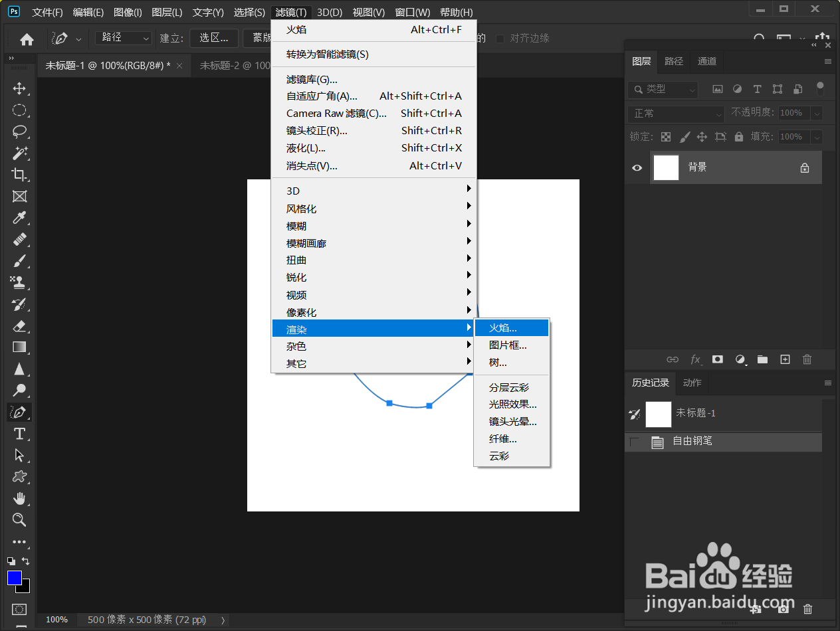840x631 pixels.
Task: Switch to the 通道 panel tab
Action: pos(707,61)
